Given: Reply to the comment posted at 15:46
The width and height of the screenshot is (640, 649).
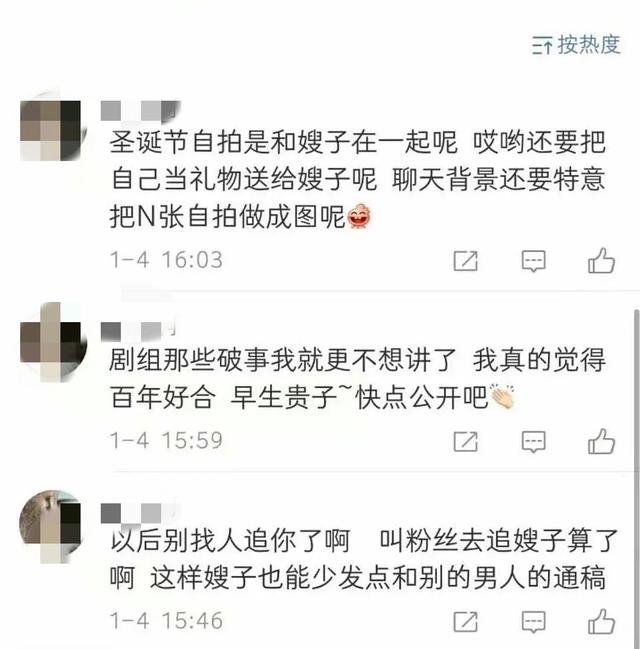Looking at the screenshot, I should click(x=533, y=622).
